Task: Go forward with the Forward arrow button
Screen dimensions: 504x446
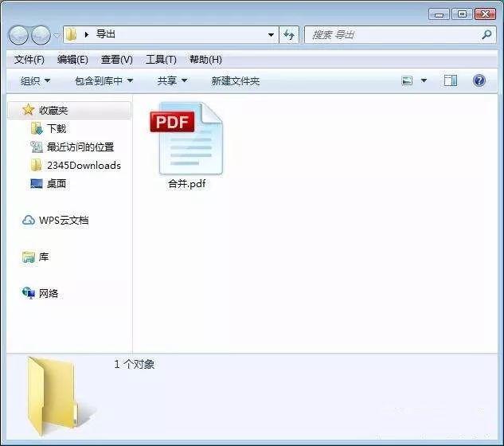Action: click(x=40, y=35)
